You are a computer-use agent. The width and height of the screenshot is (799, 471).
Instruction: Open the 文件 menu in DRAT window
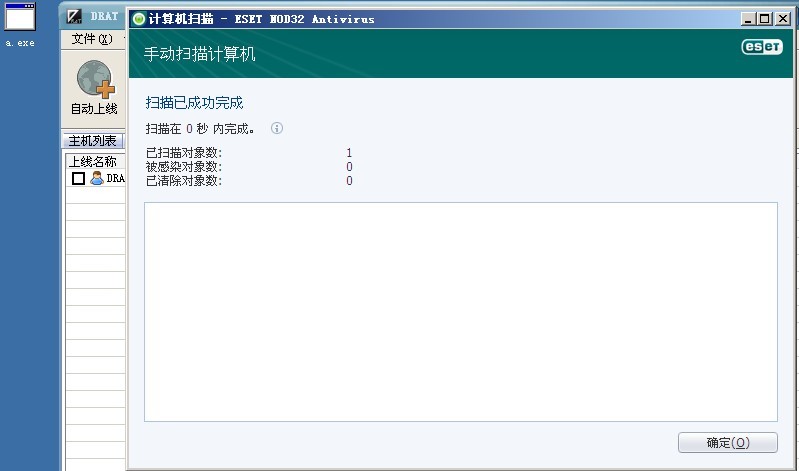(x=92, y=39)
